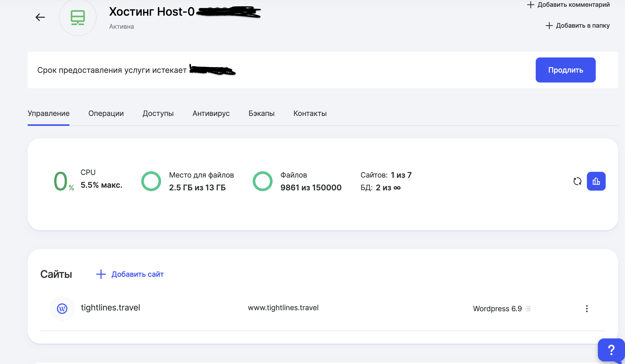Click the plus icon beside Добавить сайт

(x=101, y=274)
